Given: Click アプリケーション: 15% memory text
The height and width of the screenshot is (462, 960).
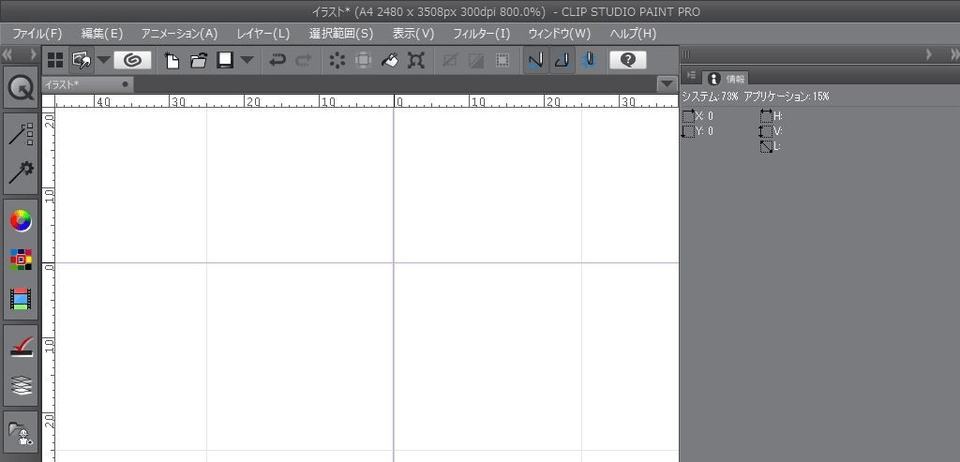Looking at the screenshot, I should (x=787, y=96).
